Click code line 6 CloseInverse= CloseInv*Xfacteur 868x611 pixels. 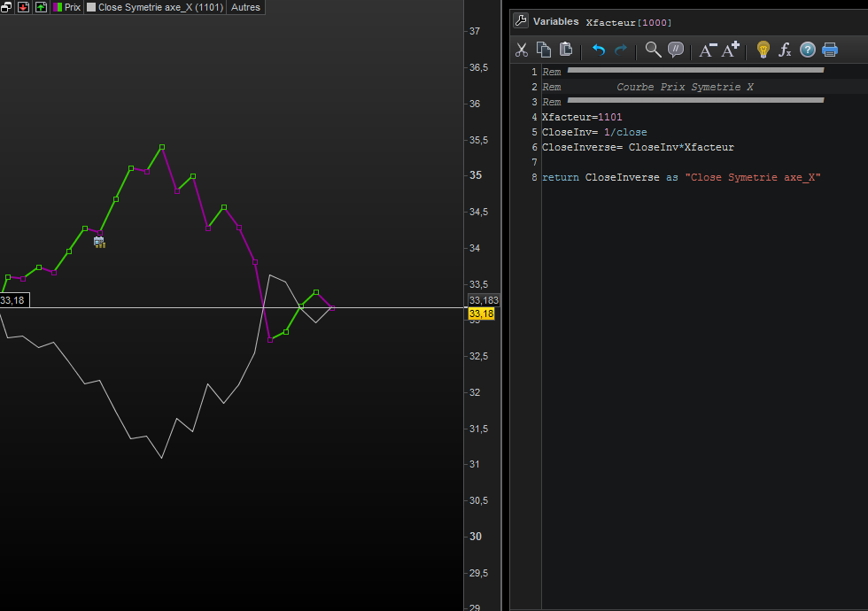pos(638,147)
